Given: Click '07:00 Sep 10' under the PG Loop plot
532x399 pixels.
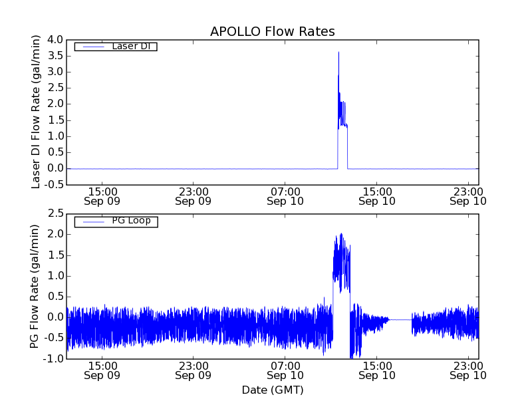Looking at the screenshot, I should coord(285,370).
